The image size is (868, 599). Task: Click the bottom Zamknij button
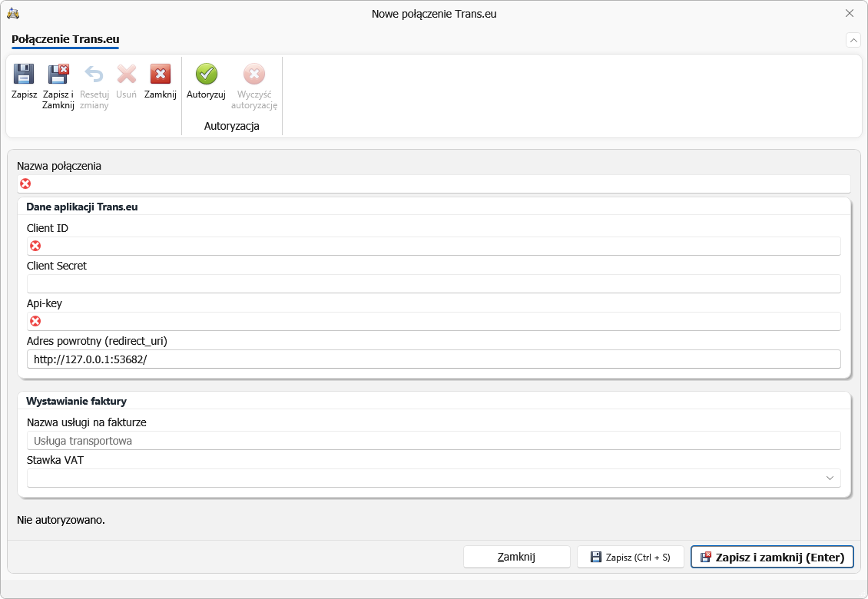point(516,557)
